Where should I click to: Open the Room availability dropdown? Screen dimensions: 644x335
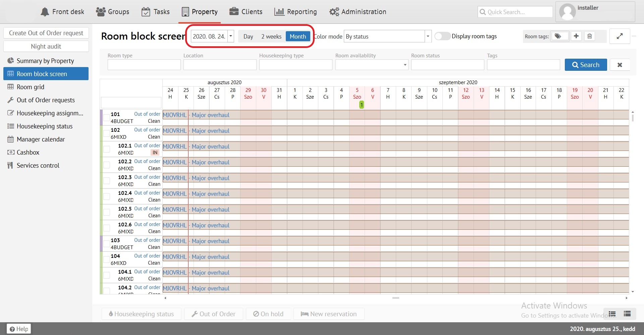click(372, 65)
